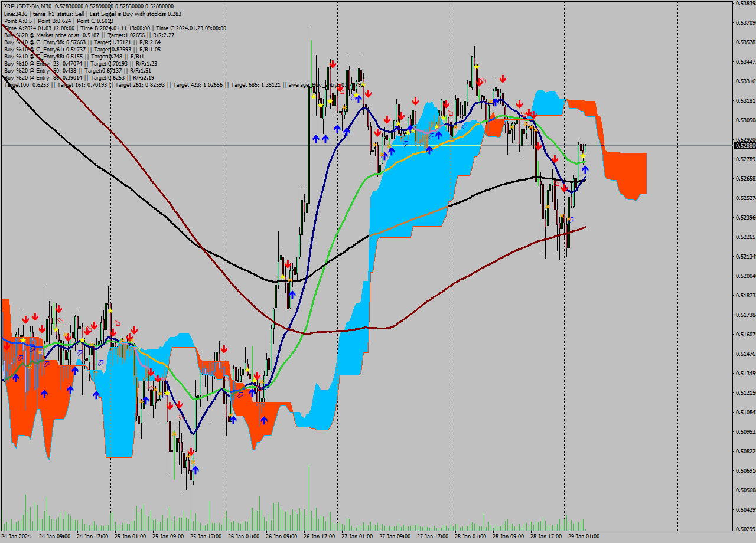The image size is (756, 543).
Task: Click the 27 Jan 17:00 time label
Action: coord(432,537)
